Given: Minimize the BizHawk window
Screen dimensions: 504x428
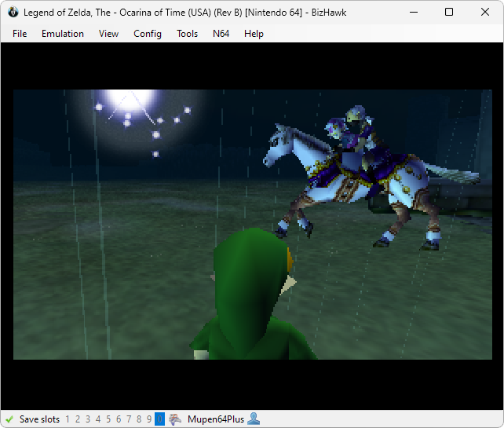Looking at the screenshot, I should (x=414, y=13).
